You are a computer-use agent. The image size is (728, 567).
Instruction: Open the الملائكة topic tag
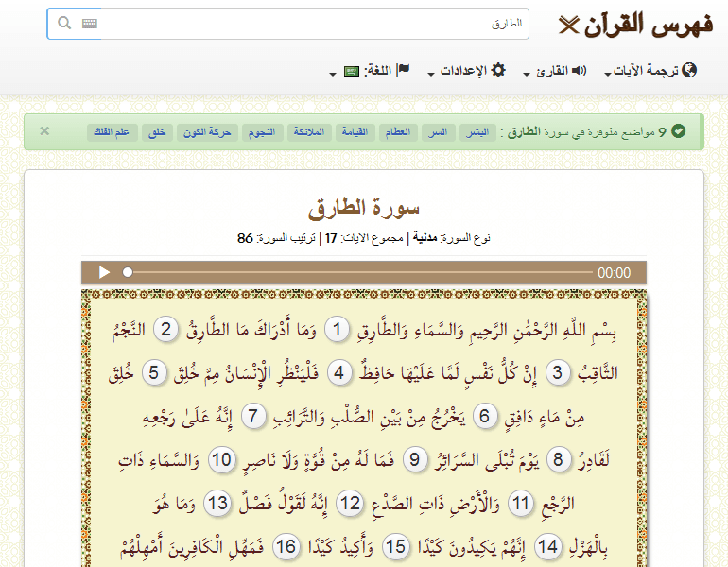[308, 132]
